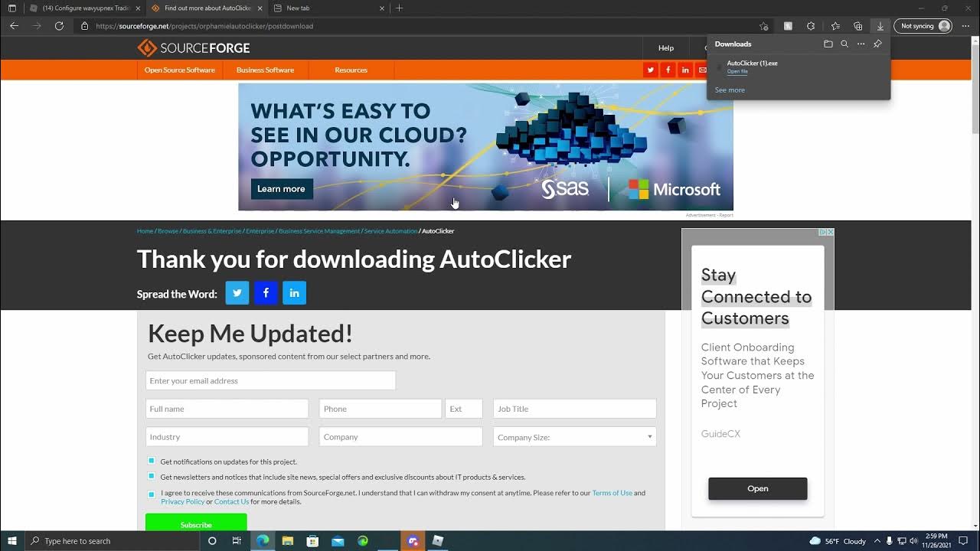Click the Windows taskbar search box
The height and width of the screenshot is (551, 980).
tap(111, 541)
